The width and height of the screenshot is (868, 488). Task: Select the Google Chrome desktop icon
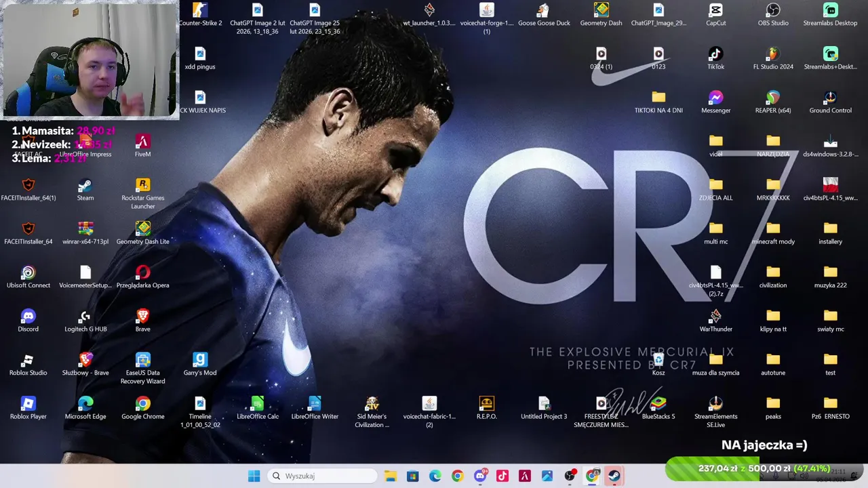point(142,408)
